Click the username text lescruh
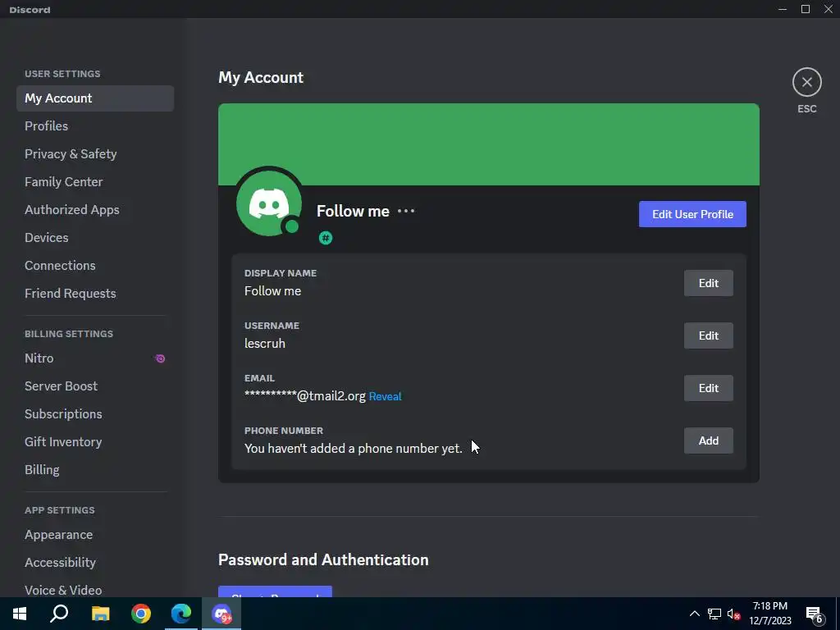 (265, 344)
